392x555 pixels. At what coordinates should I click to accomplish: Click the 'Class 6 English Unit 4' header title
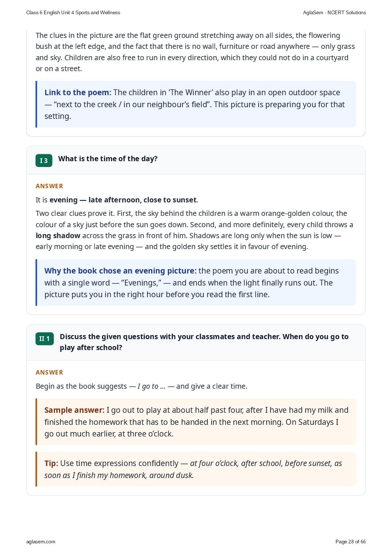point(73,12)
